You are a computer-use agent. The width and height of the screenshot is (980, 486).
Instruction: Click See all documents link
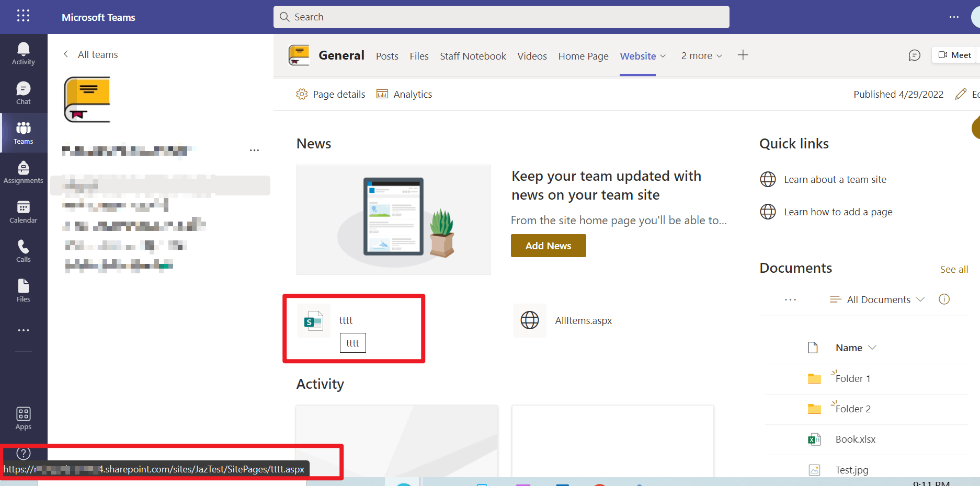(x=954, y=270)
